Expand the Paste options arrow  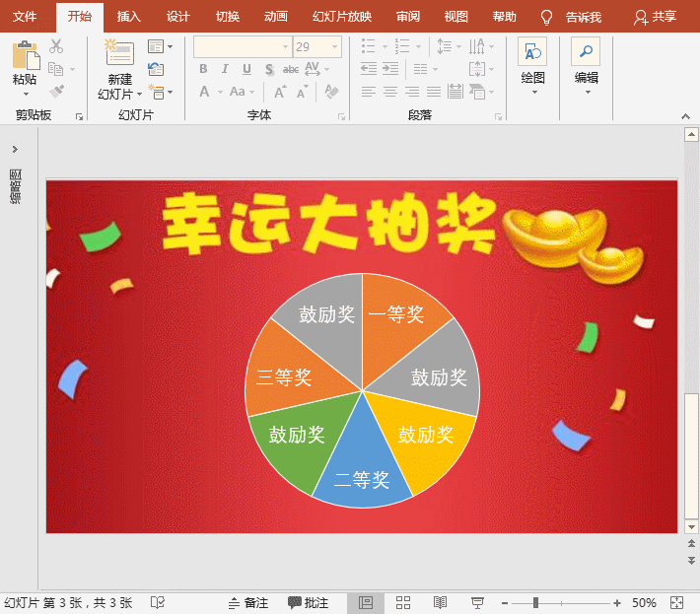click(x=26, y=95)
